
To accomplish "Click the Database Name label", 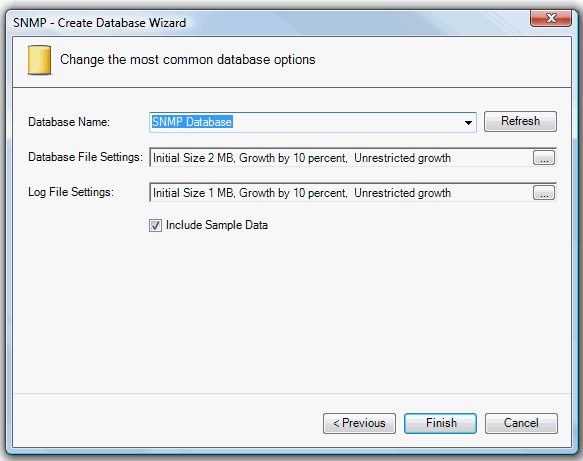I will (69, 122).
